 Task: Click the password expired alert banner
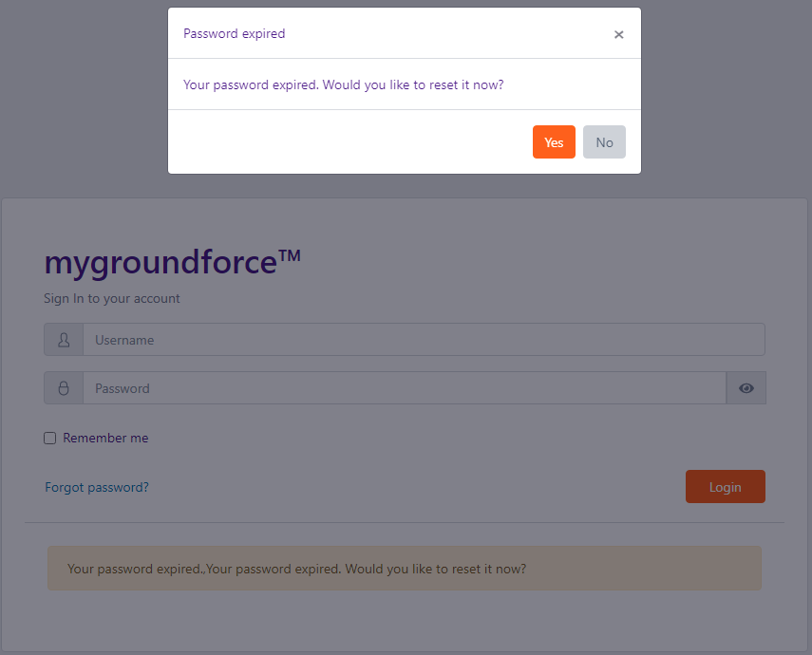[x=405, y=568]
